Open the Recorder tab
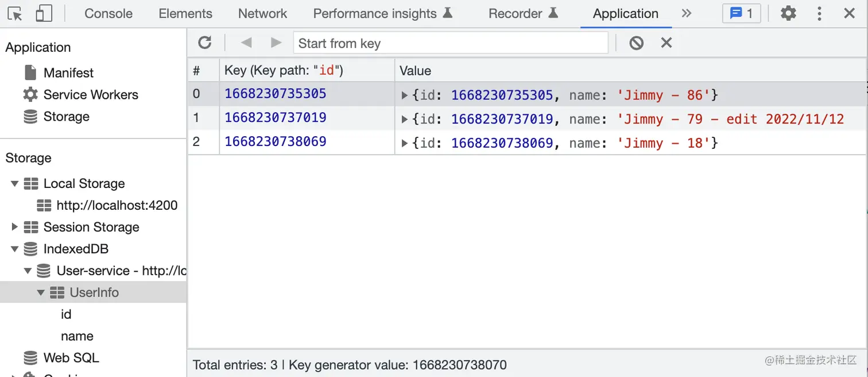The image size is (868, 377). point(523,13)
